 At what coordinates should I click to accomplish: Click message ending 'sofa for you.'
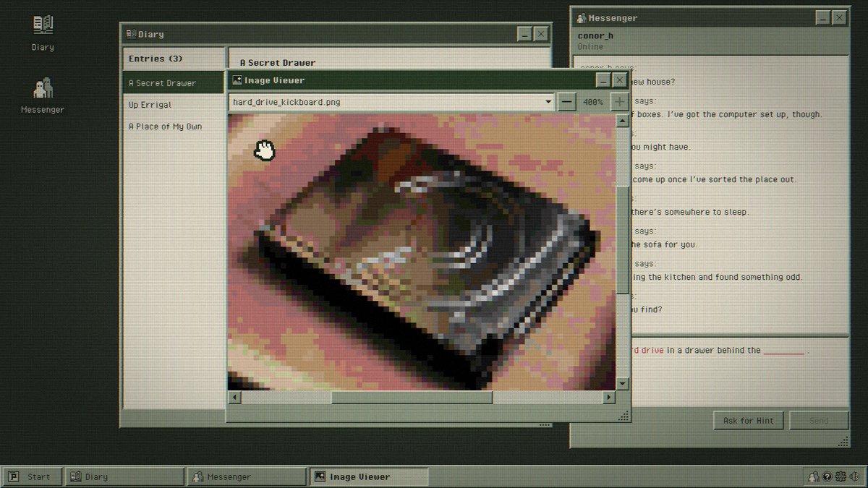tap(664, 244)
